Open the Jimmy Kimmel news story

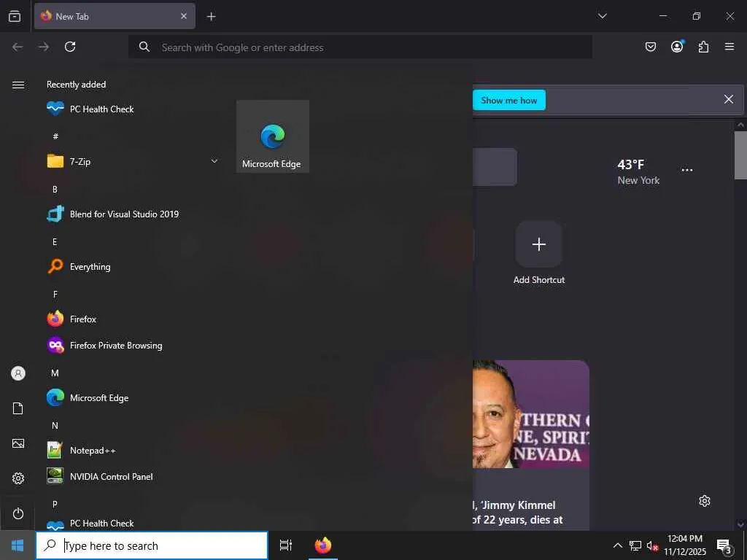[x=531, y=445]
